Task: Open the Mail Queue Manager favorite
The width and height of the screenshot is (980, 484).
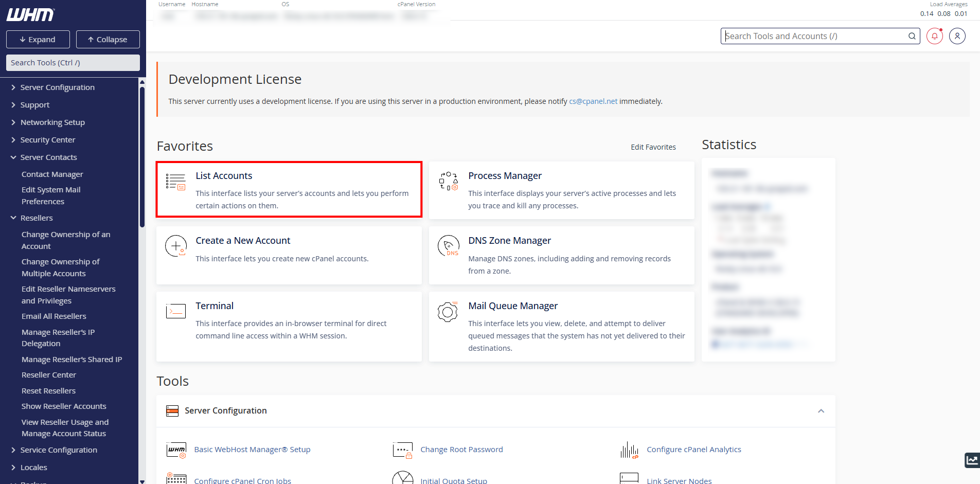Action: (562, 327)
